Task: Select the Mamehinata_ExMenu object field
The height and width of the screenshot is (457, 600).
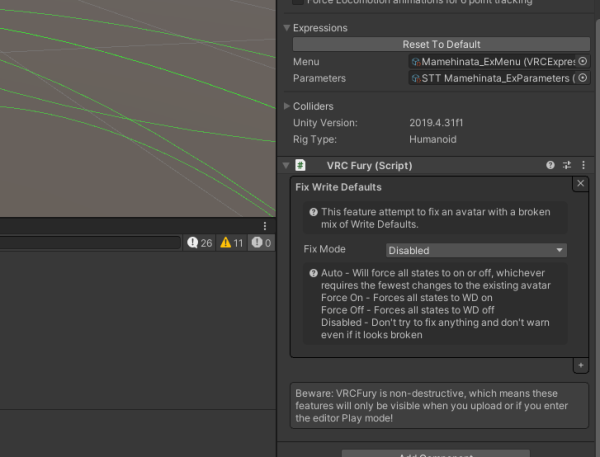Action: pos(492,61)
